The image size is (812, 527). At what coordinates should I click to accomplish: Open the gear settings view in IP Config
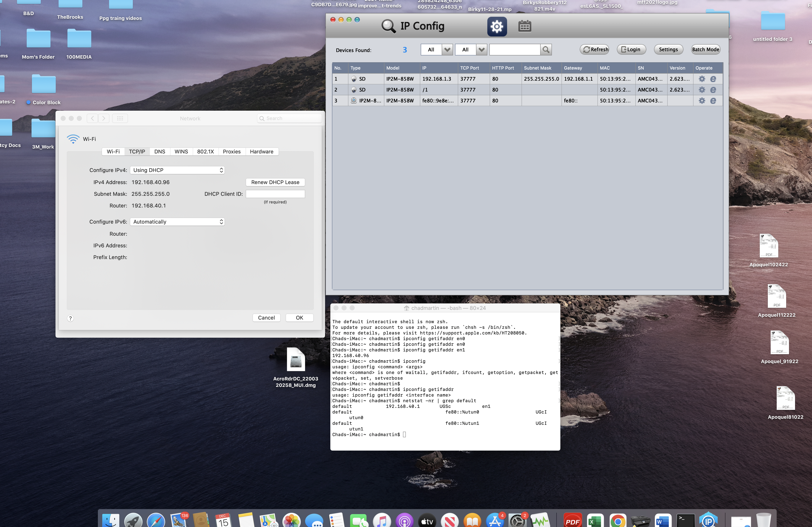pos(497,26)
